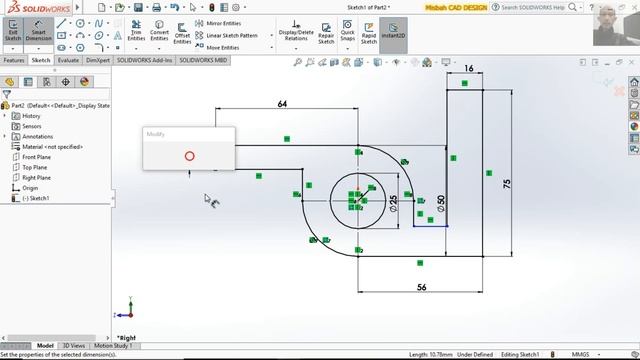
Task: Click Options gear icon
Action: 236,7
